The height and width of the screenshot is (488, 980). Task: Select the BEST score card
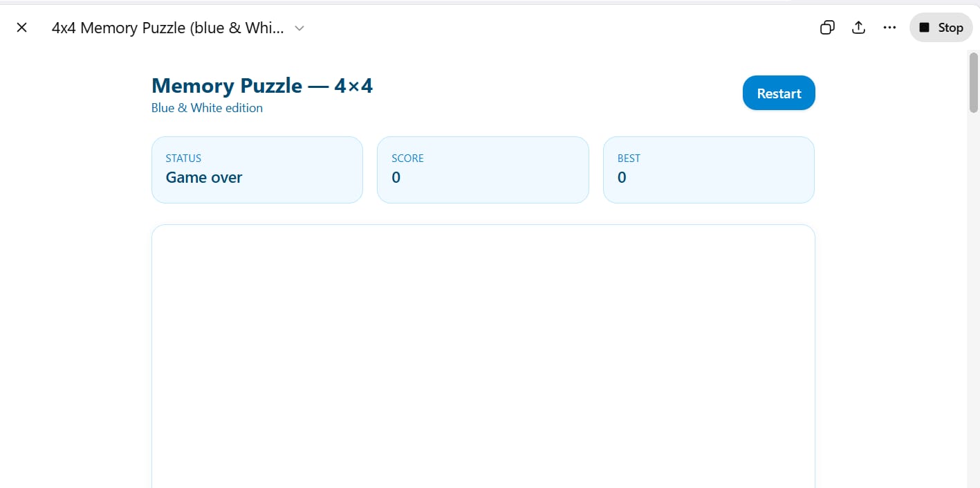[708, 170]
